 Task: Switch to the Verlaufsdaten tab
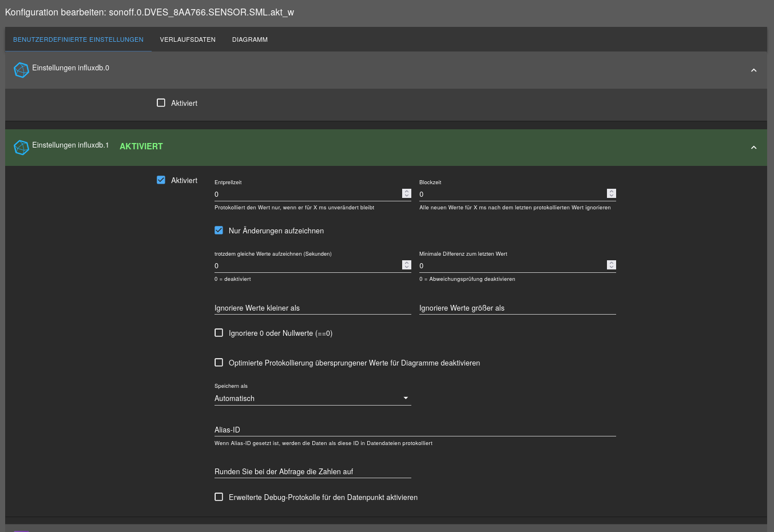pyautogui.click(x=188, y=39)
